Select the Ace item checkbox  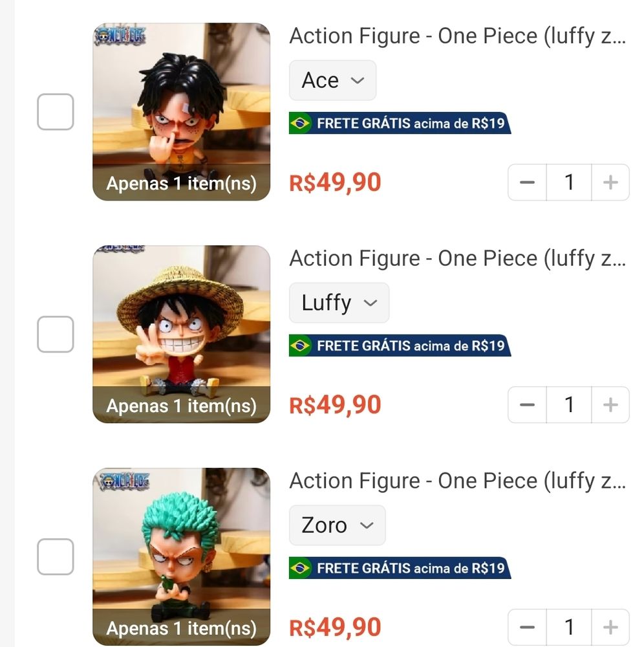55,112
